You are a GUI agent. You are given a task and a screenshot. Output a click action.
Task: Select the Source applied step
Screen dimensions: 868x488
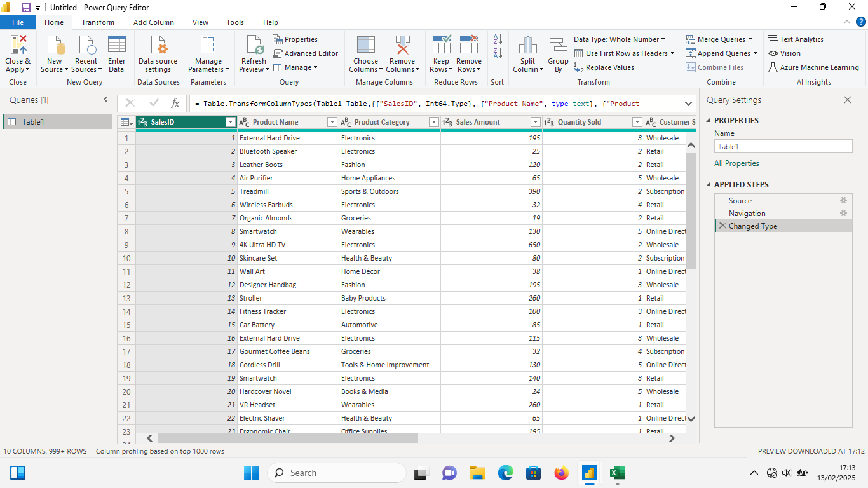783,200
